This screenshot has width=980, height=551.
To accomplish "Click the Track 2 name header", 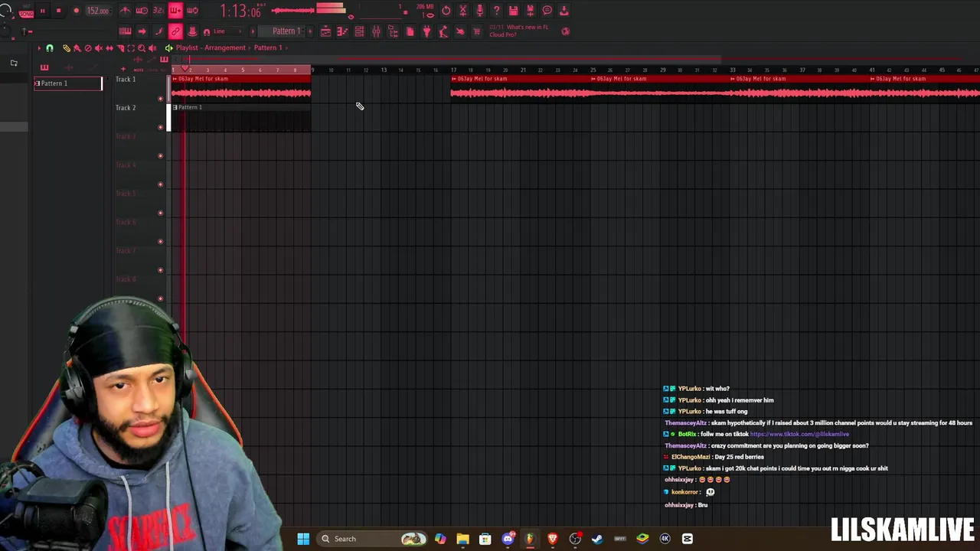I will pos(126,108).
